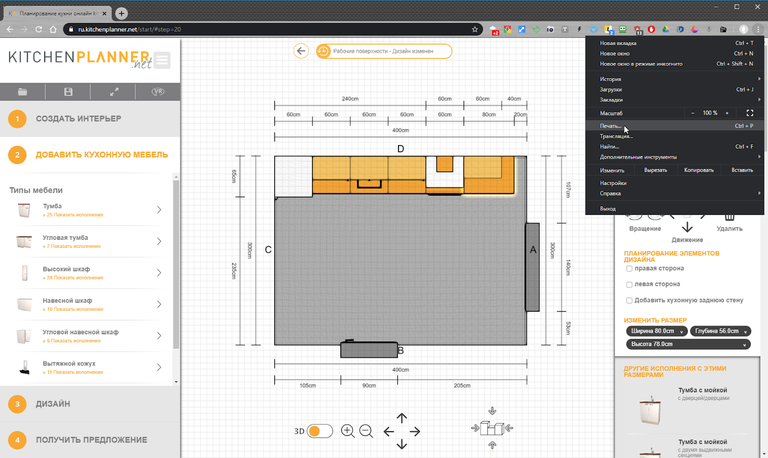This screenshot has width=768, height=458.
Task: Enable 'Добавить кухонную заднюю стену' checkbox
Action: click(x=629, y=300)
